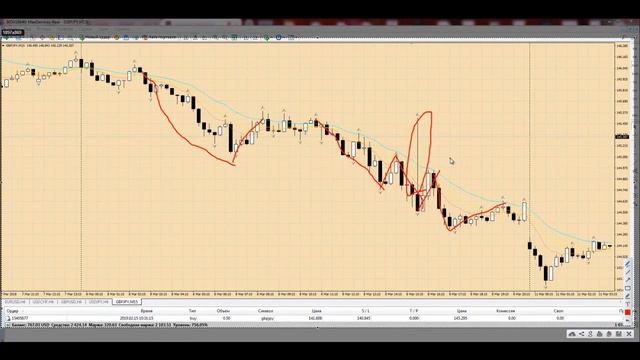Select the open order row 15405677
Image resolution: width=640 pixels, height=360 pixels.
[x=311, y=318]
